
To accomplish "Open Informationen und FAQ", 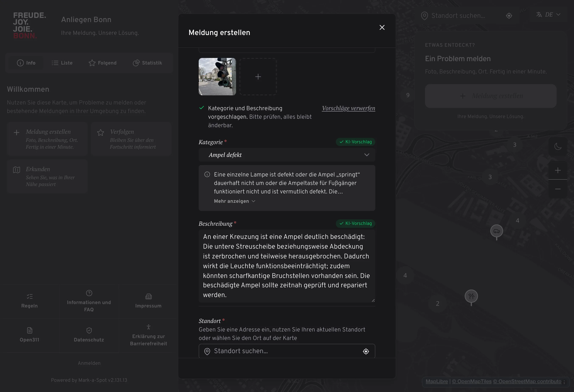I will (89, 301).
